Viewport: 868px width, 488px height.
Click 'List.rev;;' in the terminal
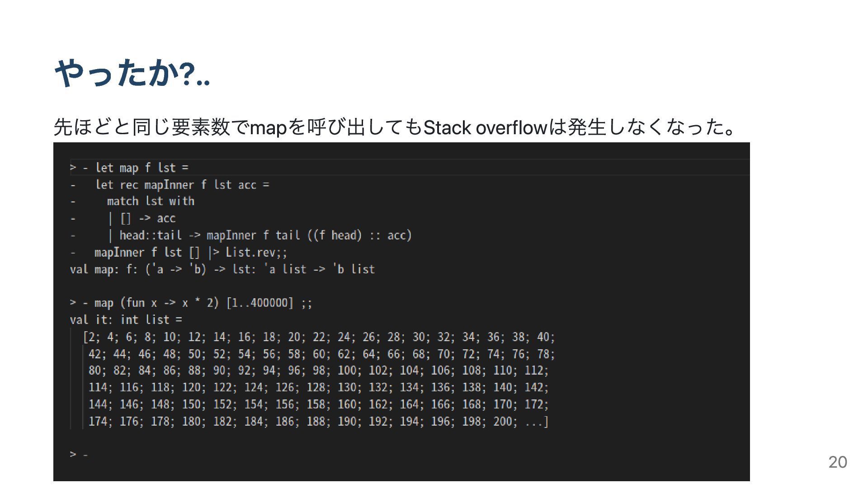point(256,252)
